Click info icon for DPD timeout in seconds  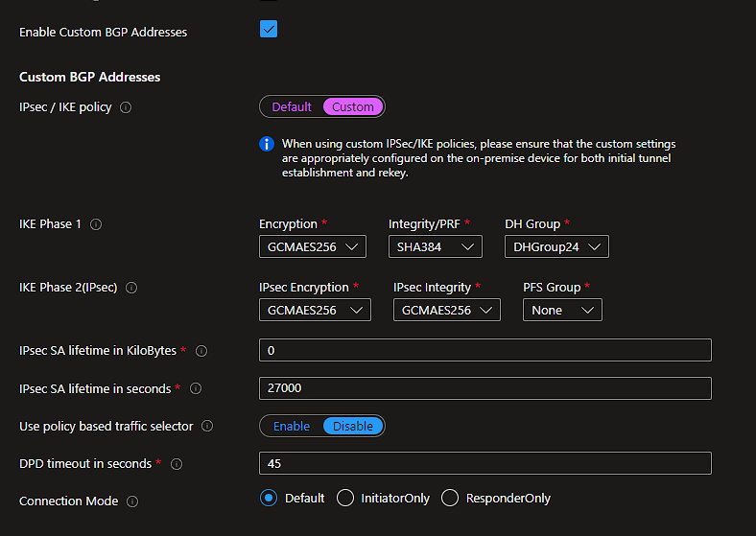tap(177, 464)
